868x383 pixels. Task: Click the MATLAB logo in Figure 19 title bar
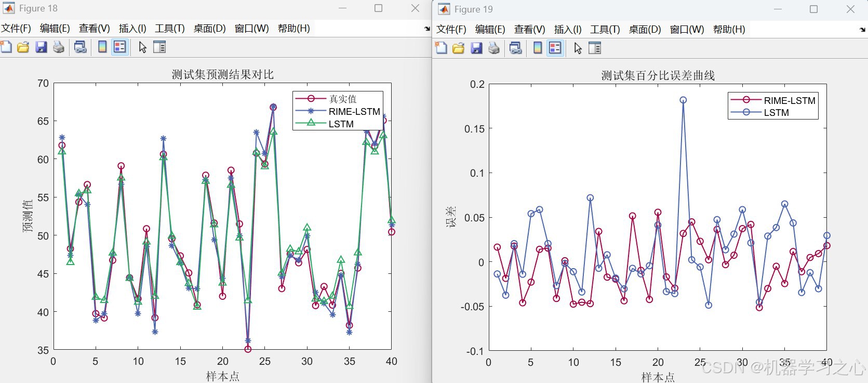(444, 9)
